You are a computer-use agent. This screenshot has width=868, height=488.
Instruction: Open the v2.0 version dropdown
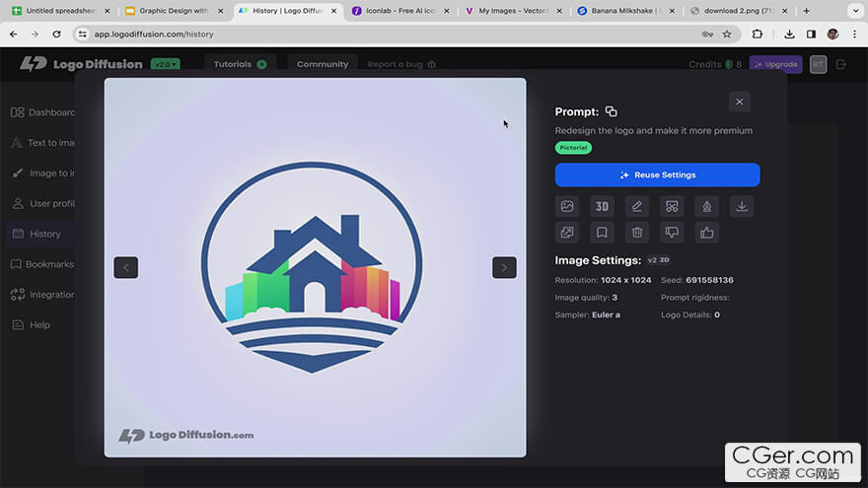(x=163, y=64)
